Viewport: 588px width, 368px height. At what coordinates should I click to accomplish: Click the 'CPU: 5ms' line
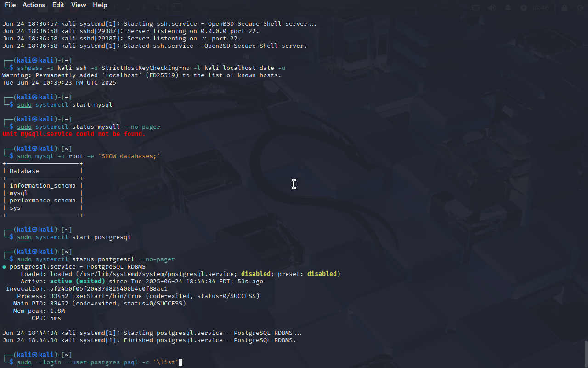(x=46, y=318)
